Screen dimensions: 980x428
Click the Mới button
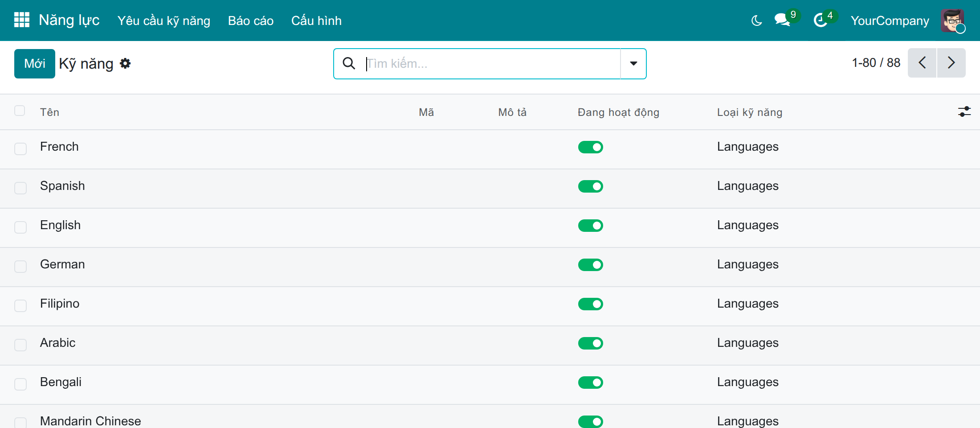35,64
